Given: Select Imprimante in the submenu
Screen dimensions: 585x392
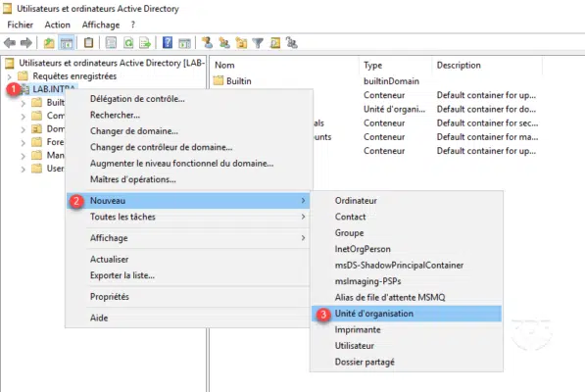Looking at the screenshot, I should tap(407, 329).
